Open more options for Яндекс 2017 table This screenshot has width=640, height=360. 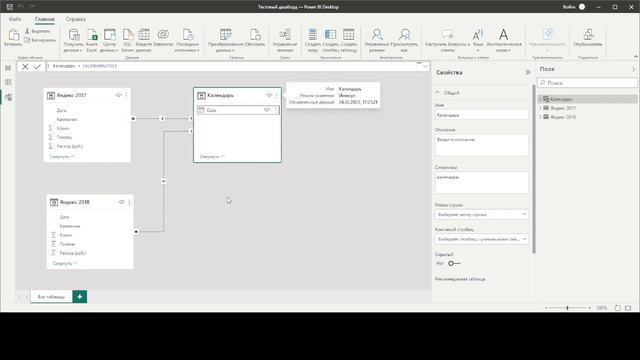(x=126, y=95)
